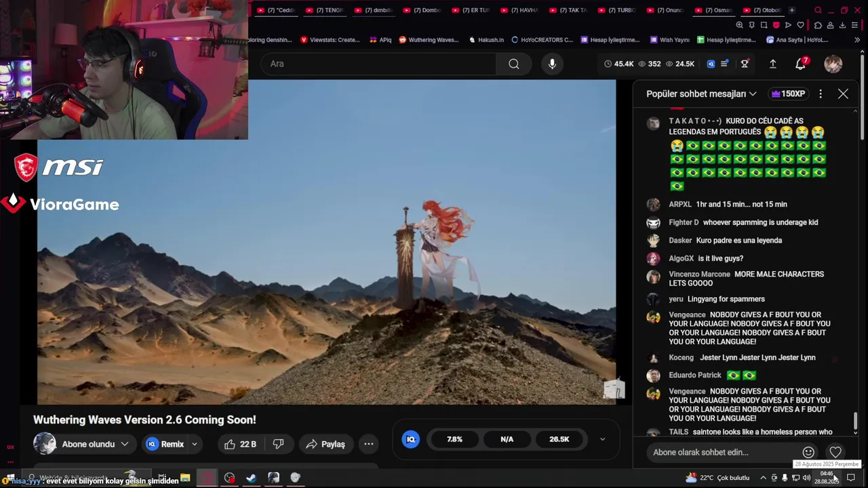Switch to the "(7) TURBO" tab
868x488 pixels.
(x=616, y=10)
